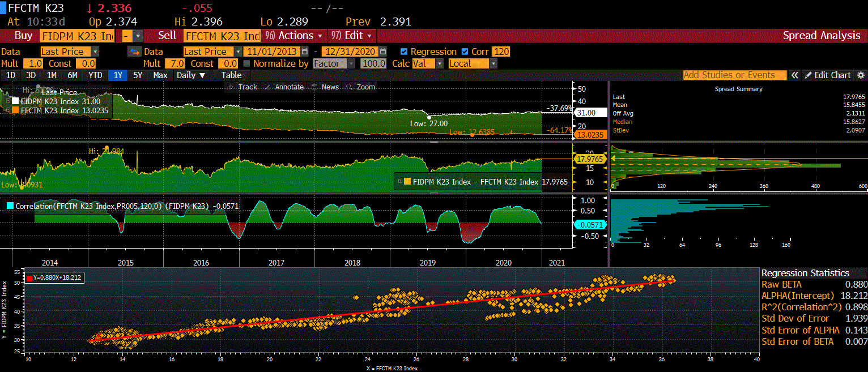Open the end date calendar icon

point(383,52)
